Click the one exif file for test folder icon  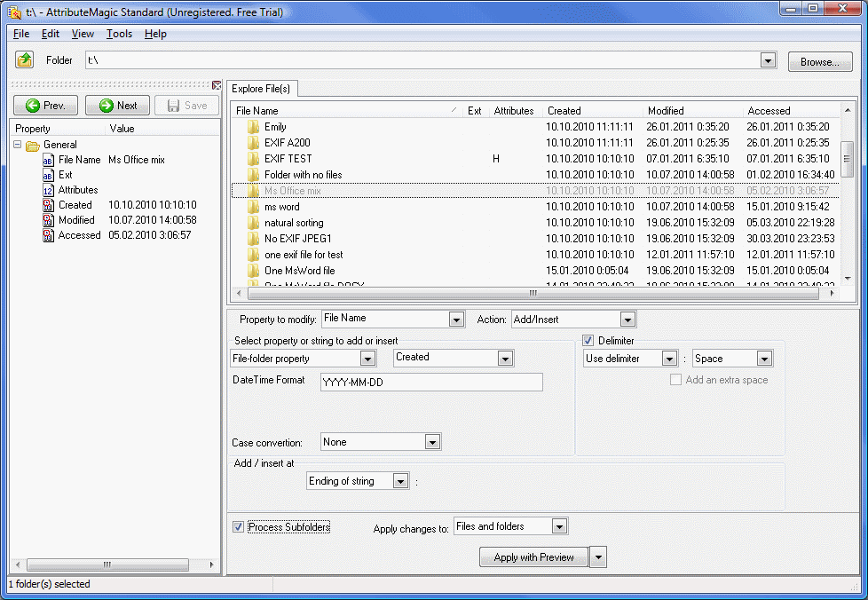click(x=254, y=255)
